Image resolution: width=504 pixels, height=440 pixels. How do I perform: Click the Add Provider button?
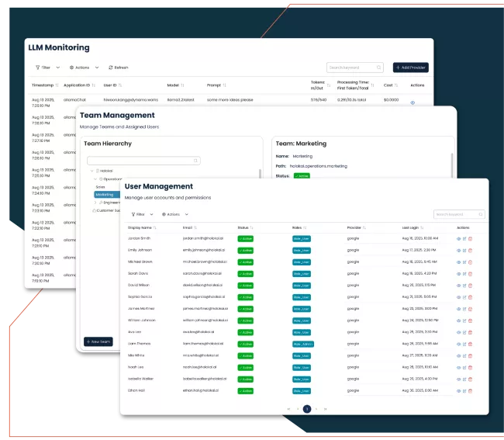(410, 68)
